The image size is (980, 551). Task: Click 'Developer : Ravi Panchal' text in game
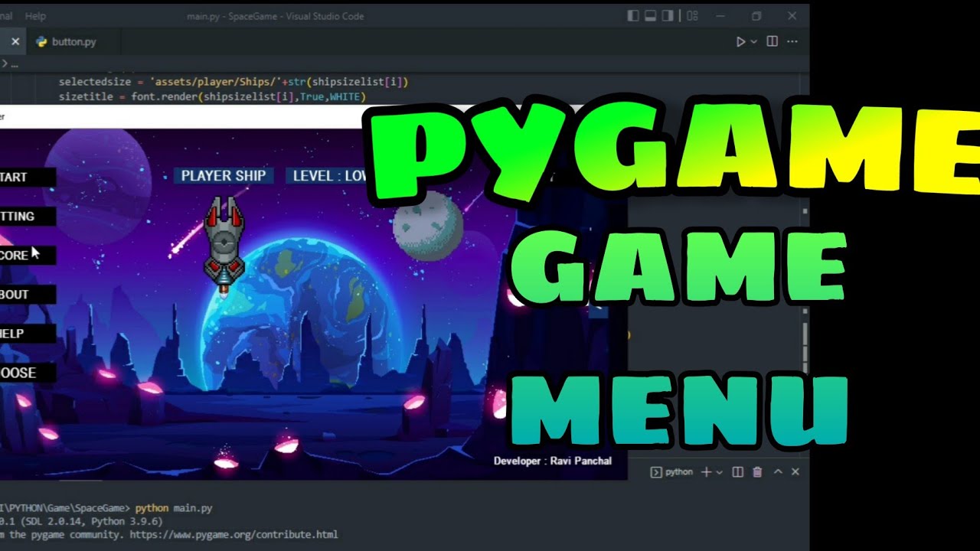[552, 461]
